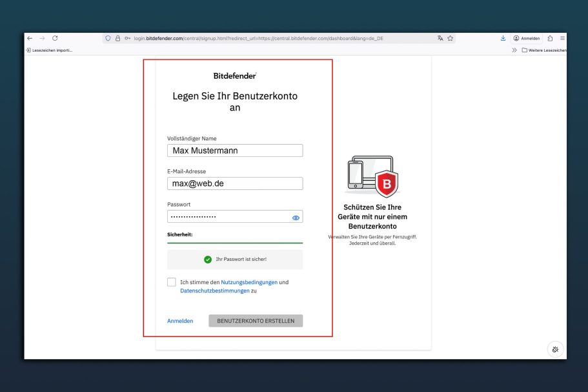The height and width of the screenshot is (392, 588).
Task: Show site security via the padlock icon
Action: pyautogui.click(x=117, y=38)
